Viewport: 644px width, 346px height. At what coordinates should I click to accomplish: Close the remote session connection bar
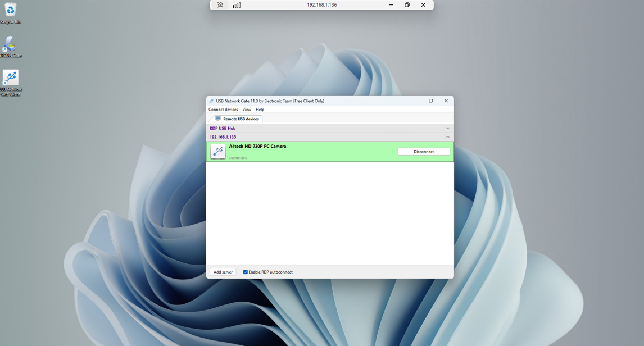pyautogui.click(x=423, y=5)
